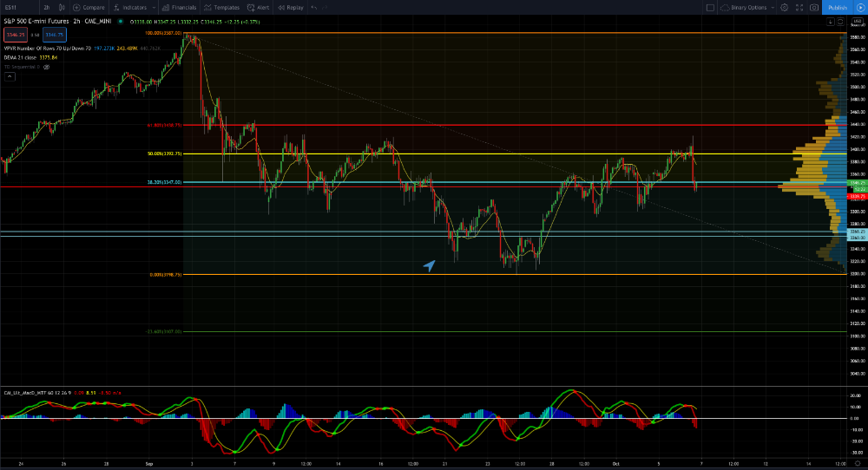This screenshot has height=470, width=868.
Task: Click the Oct date label on time axis
Action: 615,464
